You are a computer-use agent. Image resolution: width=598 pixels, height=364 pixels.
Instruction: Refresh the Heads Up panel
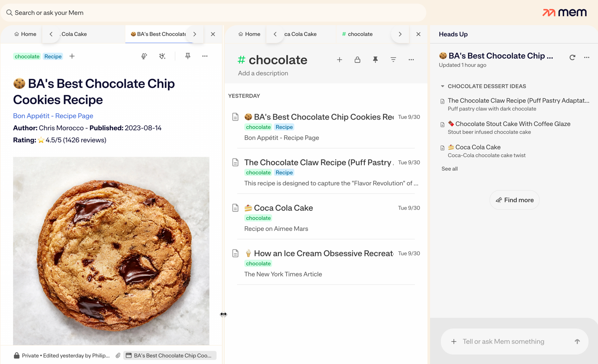click(x=572, y=57)
